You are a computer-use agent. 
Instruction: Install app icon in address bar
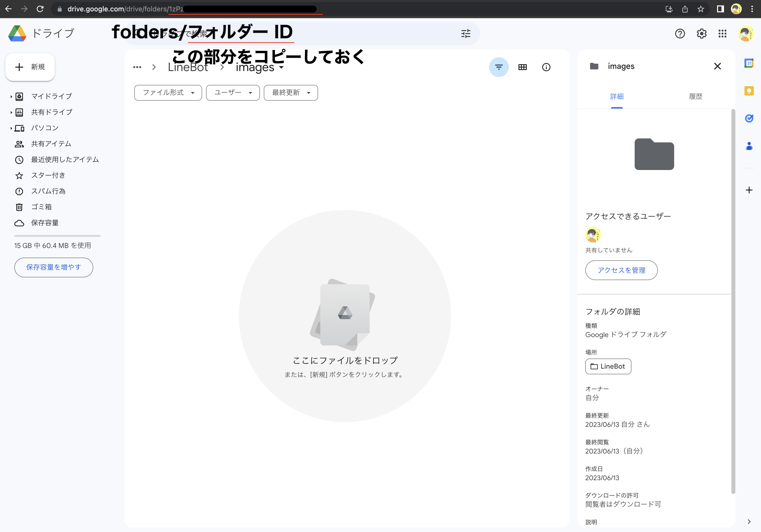[669, 9]
